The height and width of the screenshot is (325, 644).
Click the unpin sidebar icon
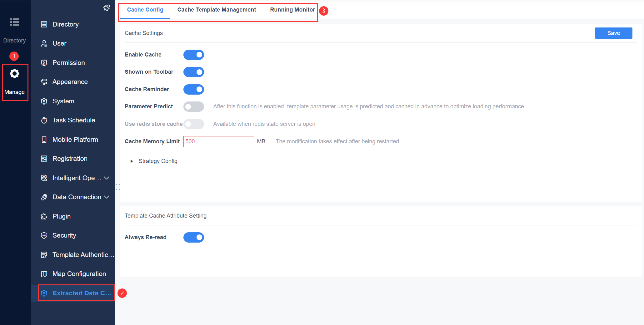point(107,7)
